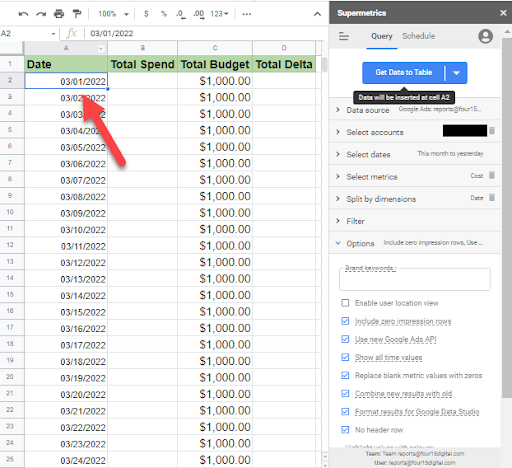Screen dimensions: 512x468
Task: Select the Total Spend header cell
Action: click(143, 64)
